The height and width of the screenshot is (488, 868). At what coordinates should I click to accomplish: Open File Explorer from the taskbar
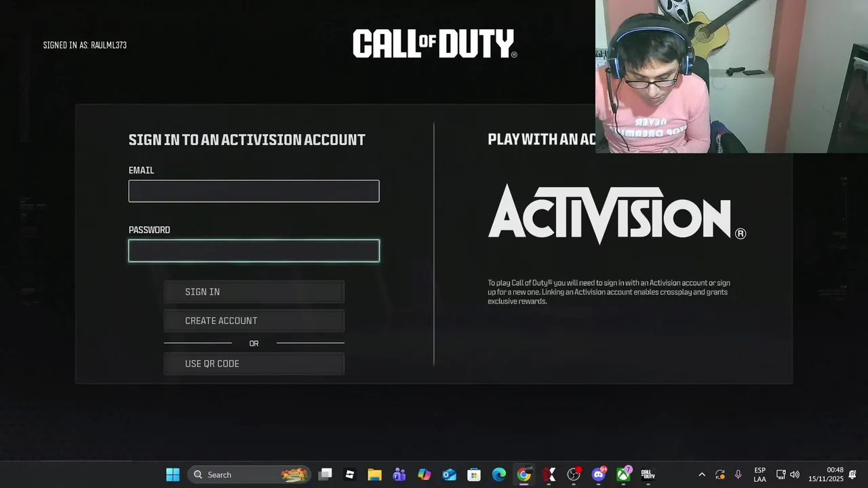tap(374, 474)
